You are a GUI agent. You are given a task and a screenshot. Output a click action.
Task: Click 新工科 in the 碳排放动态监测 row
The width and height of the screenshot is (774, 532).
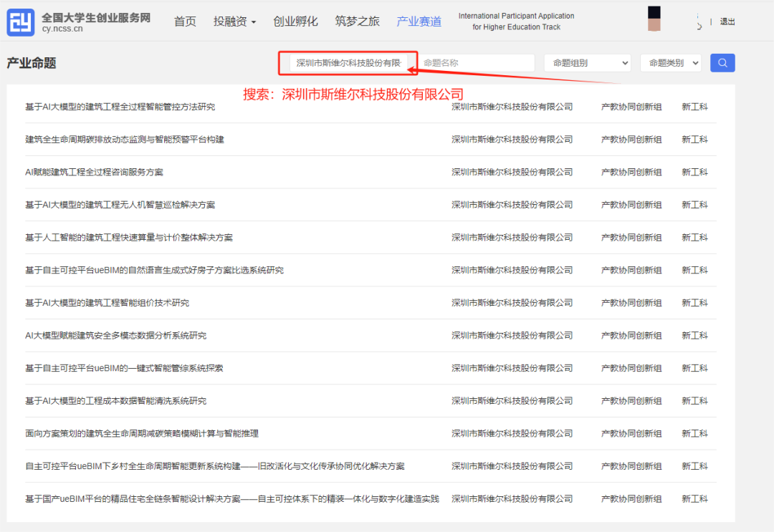click(694, 139)
